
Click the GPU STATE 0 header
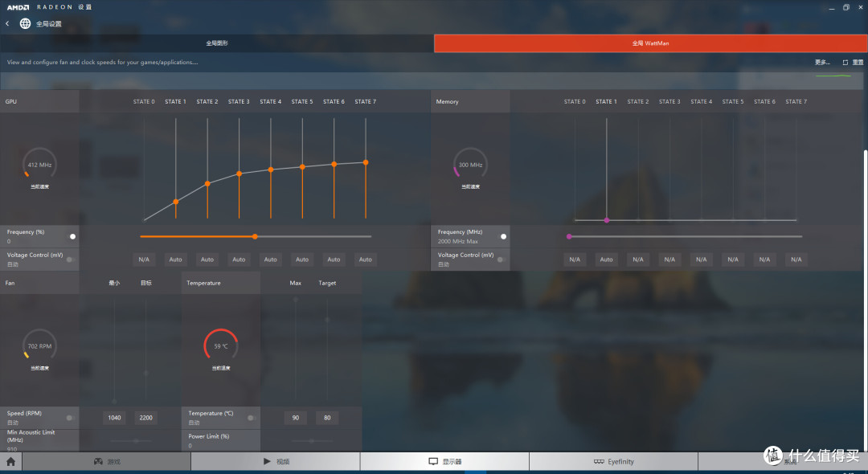click(x=144, y=101)
